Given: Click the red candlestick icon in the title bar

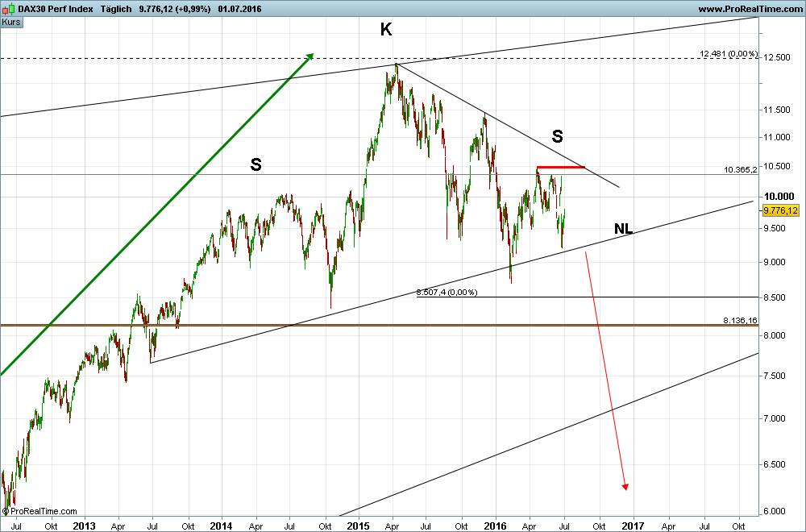Looking at the screenshot, I should click(x=5, y=10).
